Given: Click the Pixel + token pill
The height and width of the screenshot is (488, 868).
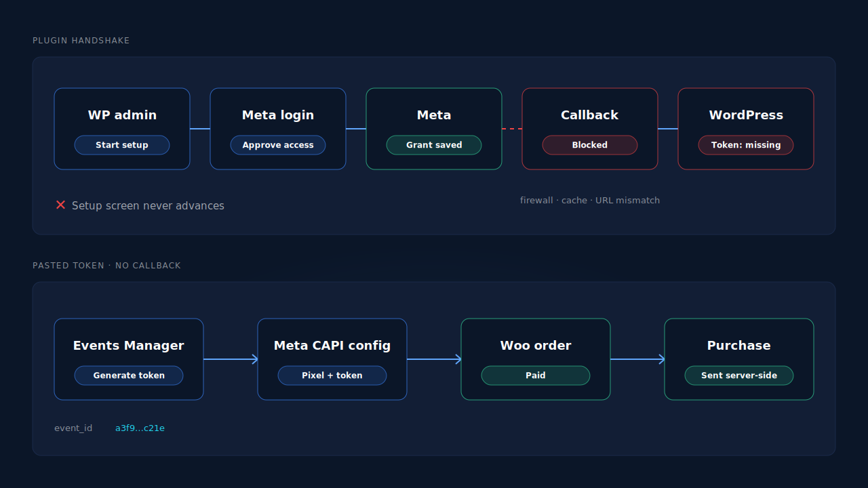Looking at the screenshot, I should click(332, 375).
